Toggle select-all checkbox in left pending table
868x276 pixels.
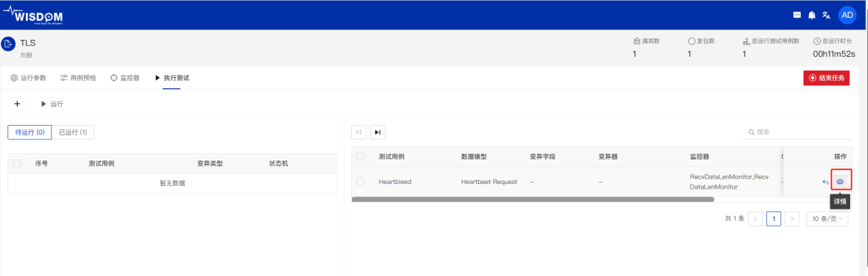click(x=17, y=164)
